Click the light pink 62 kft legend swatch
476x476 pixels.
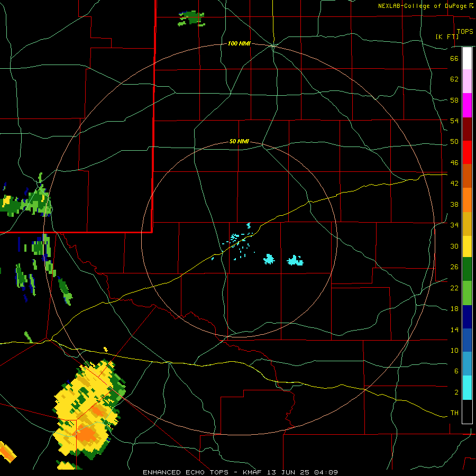467,81
